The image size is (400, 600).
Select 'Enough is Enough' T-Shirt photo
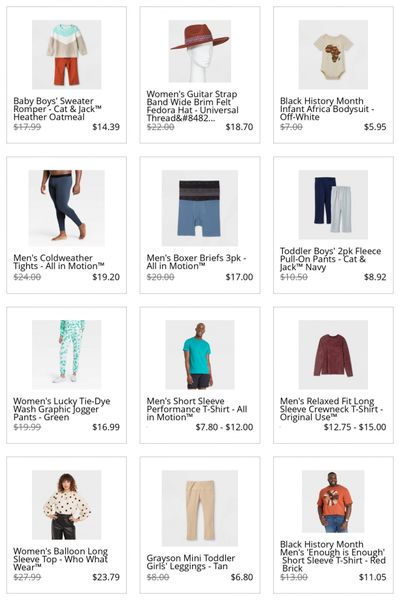coord(333,501)
